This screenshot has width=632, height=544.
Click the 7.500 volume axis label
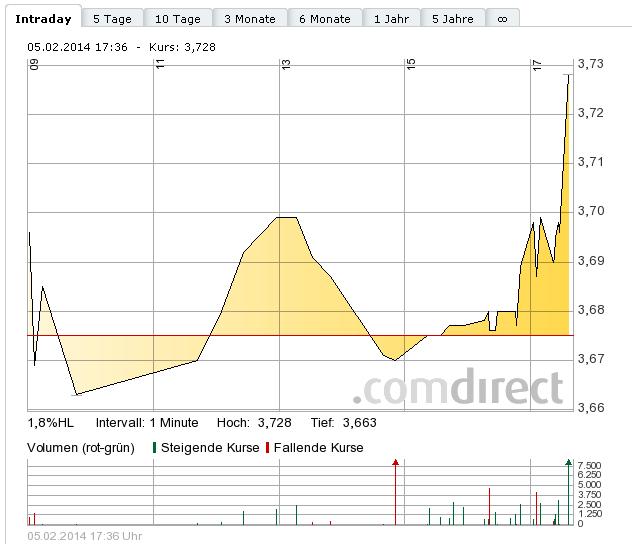pos(589,466)
